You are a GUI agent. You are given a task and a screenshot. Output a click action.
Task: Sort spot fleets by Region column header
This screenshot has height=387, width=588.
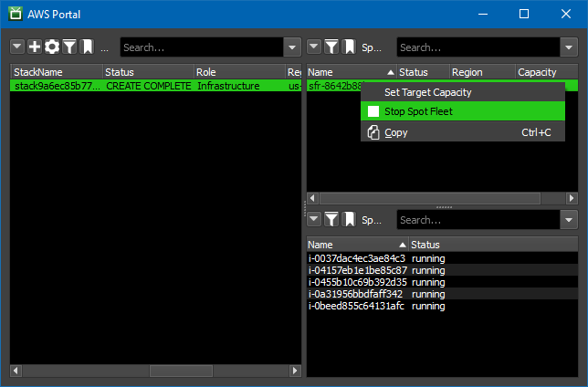(x=483, y=71)
